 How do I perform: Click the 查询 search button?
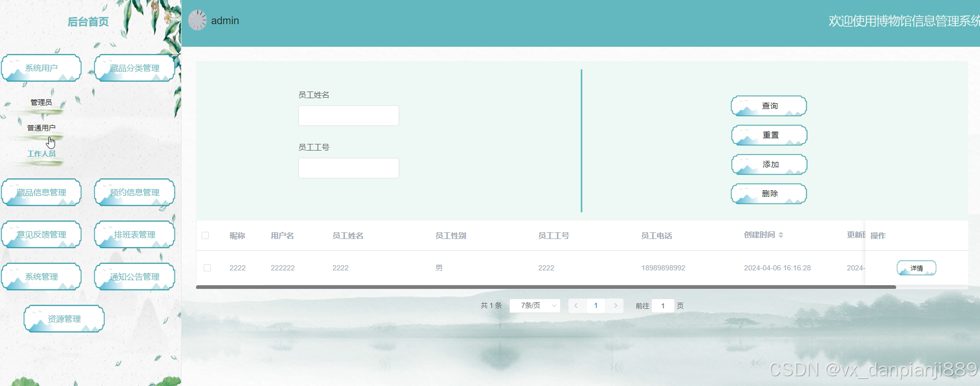pyautogui.click(x=769, y=106)
